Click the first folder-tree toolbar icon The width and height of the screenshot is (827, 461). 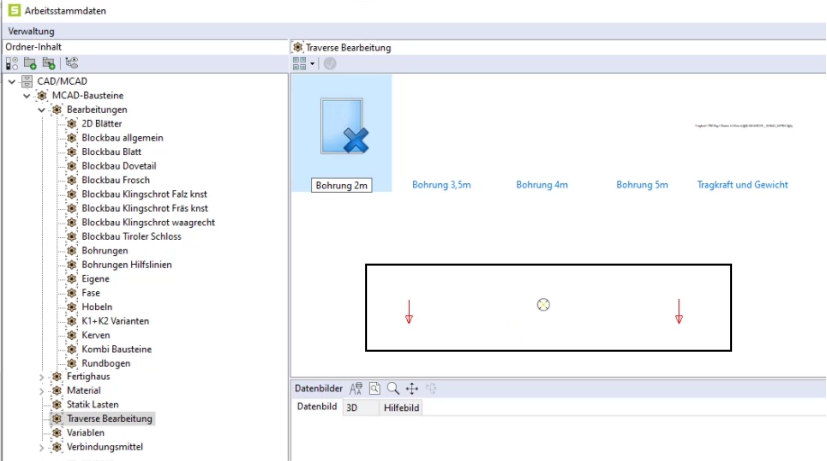coord(12,63)
